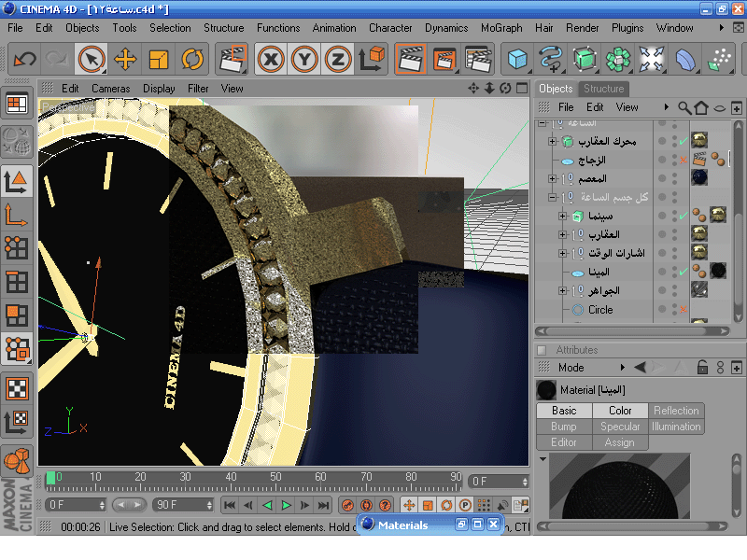Open the Render Settings icon
Screen dimensions: 747x560
click(x=478, y=60)
